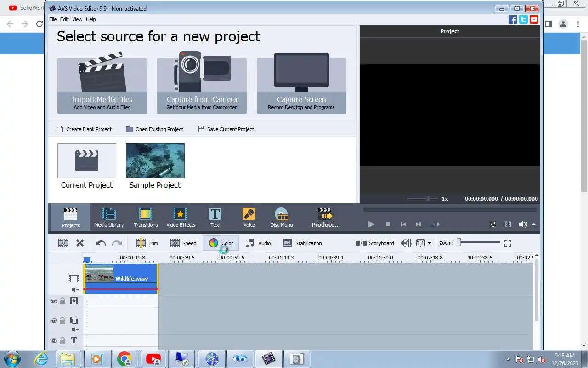Viewport: 588px width, 368px height.
Task: Open the Twitter link icon
Action: (x=524, y=19)
